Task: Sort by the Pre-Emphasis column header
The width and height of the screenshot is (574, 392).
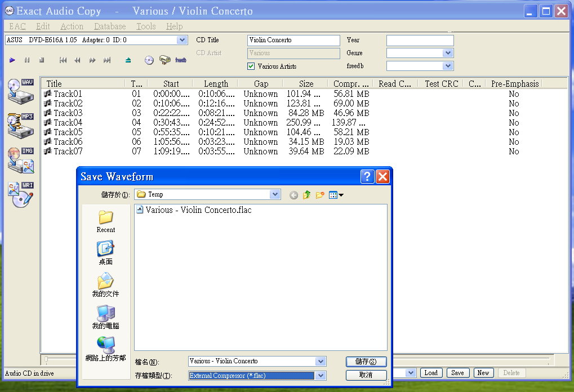Action: 515,84
